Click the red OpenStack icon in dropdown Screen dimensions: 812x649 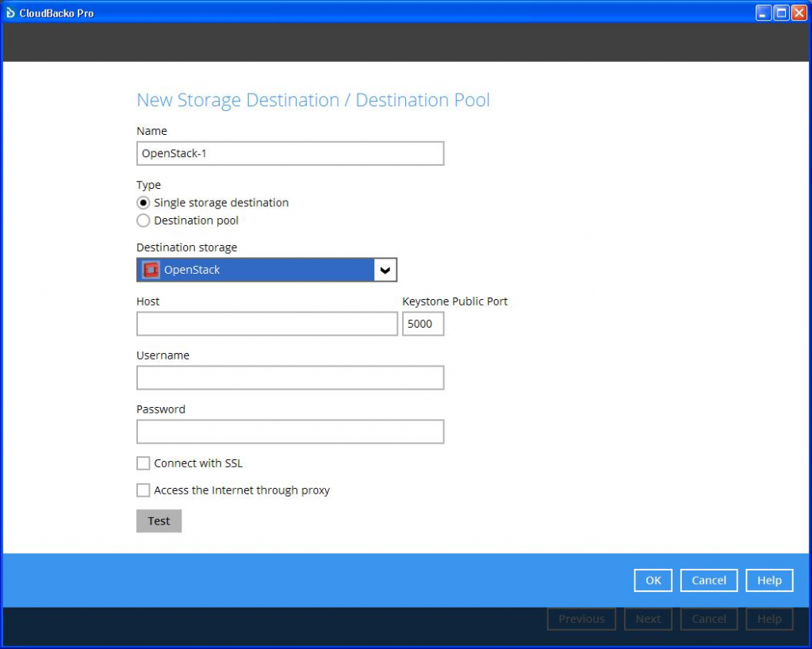151,270
